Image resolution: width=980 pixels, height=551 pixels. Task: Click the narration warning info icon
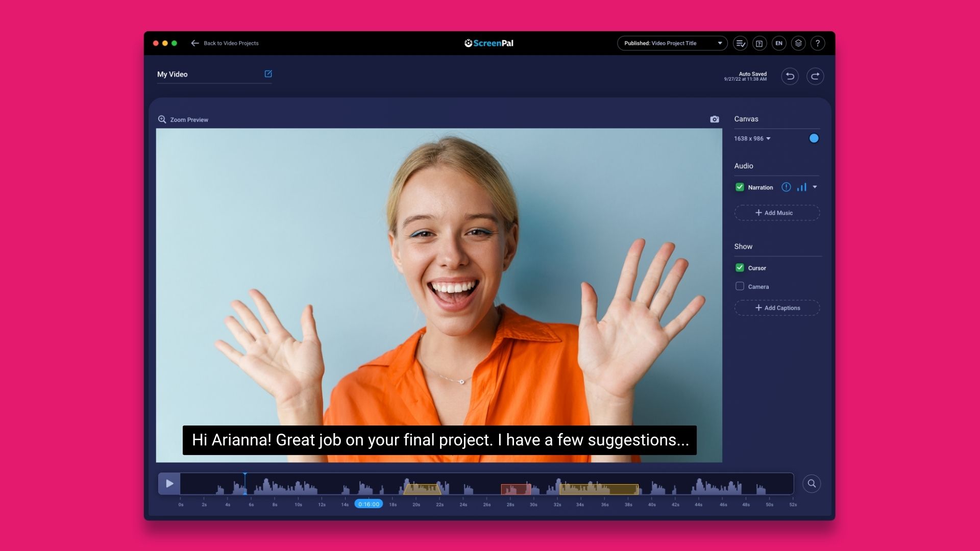786,187
